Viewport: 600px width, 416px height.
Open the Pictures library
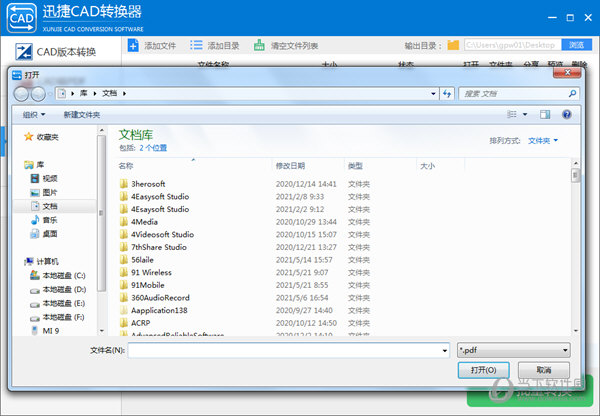pos(44,193)
